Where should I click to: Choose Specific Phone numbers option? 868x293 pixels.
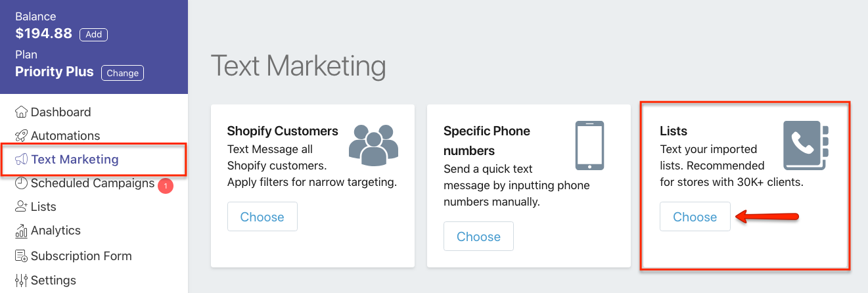click(478, 237)
